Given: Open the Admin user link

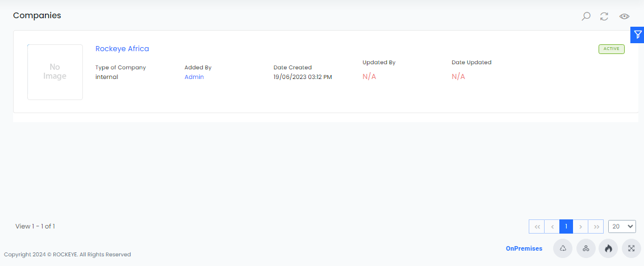Looking at the screenshot, I should tap(194, 77).
